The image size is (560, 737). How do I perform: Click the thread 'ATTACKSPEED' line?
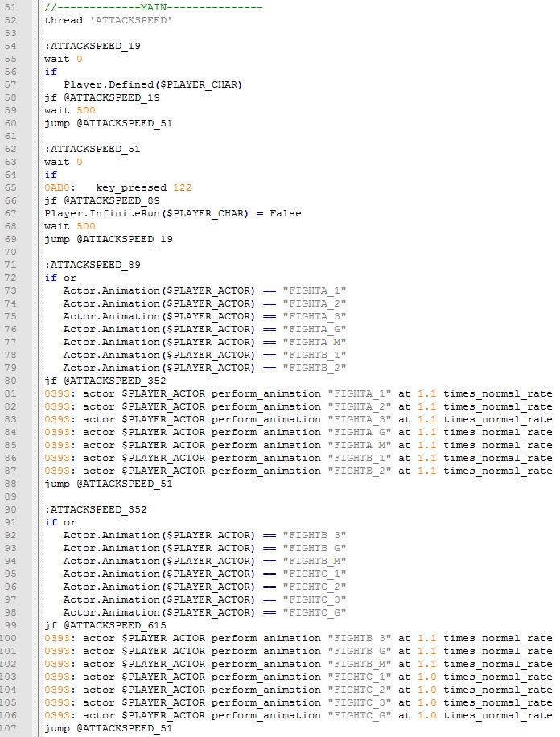coord(108,20)
